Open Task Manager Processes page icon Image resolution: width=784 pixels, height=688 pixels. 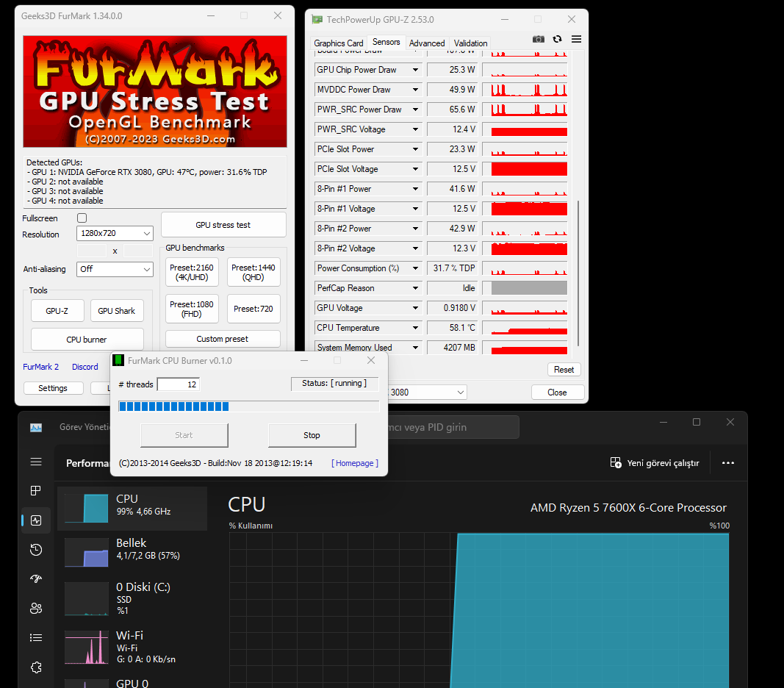(x=36, y=491)
